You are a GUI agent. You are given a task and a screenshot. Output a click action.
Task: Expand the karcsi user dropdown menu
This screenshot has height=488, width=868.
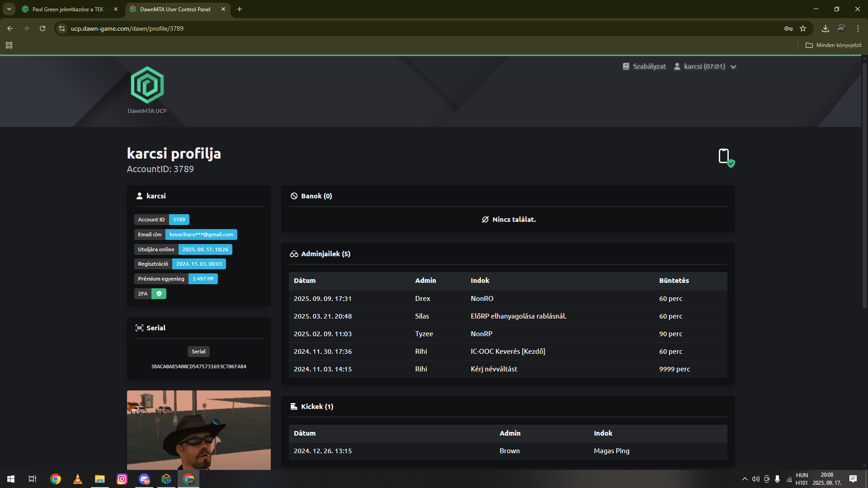(705, 66)
